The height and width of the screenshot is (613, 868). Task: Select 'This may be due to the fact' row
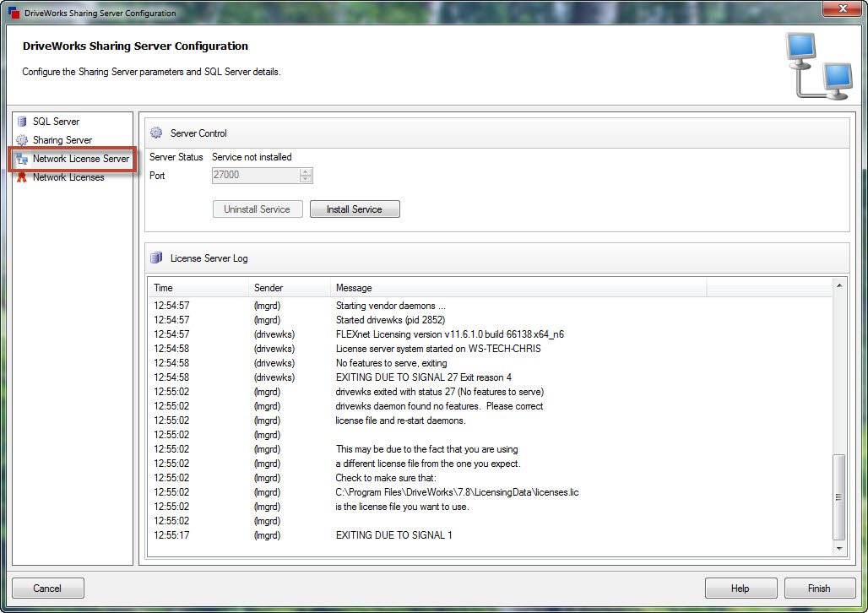[491, 449]
